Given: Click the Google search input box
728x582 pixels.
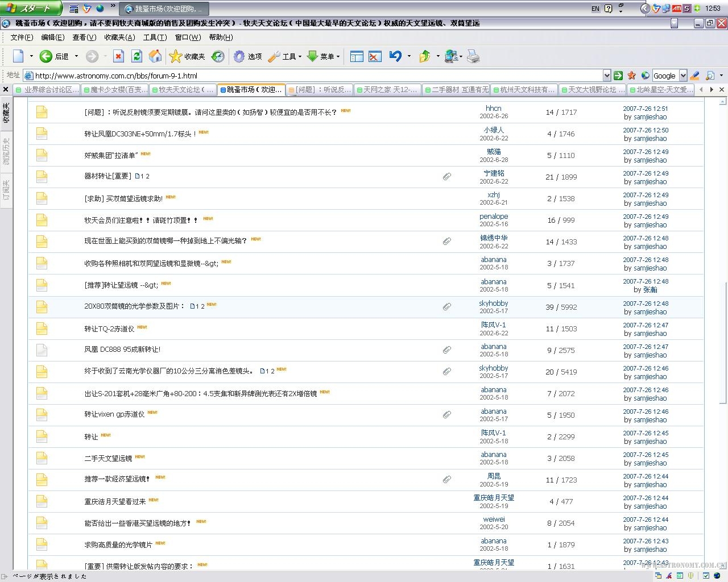Looking at the screenshot, I should coord(665,75).
